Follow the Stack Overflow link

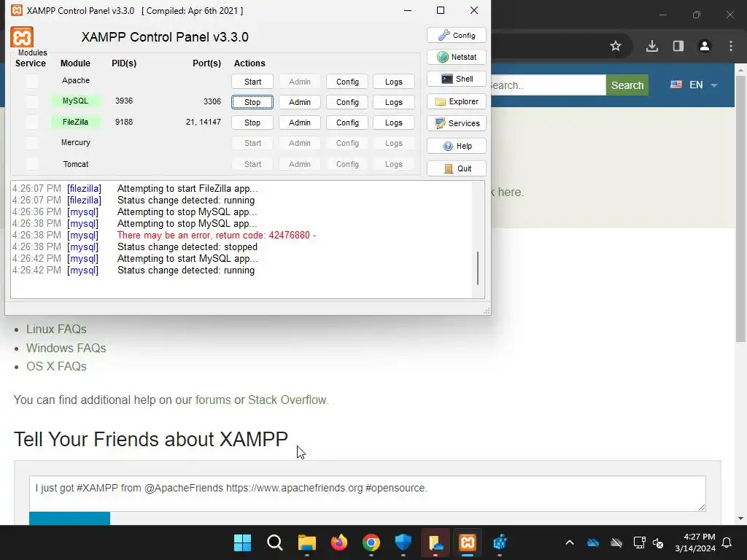[287, 400]
